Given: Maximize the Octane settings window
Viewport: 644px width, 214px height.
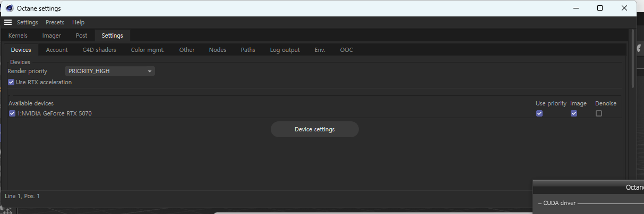Looking at the screenshot, I should 600,8.
